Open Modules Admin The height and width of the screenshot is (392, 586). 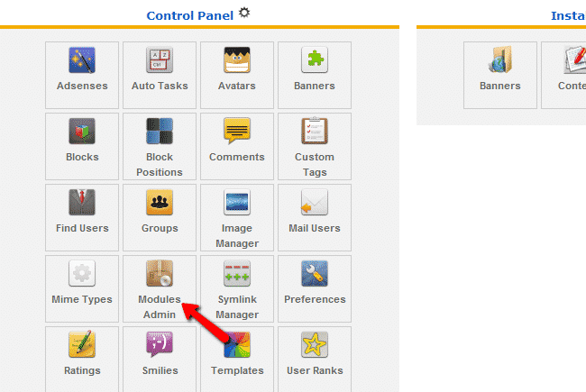click(x=160, y=274)
